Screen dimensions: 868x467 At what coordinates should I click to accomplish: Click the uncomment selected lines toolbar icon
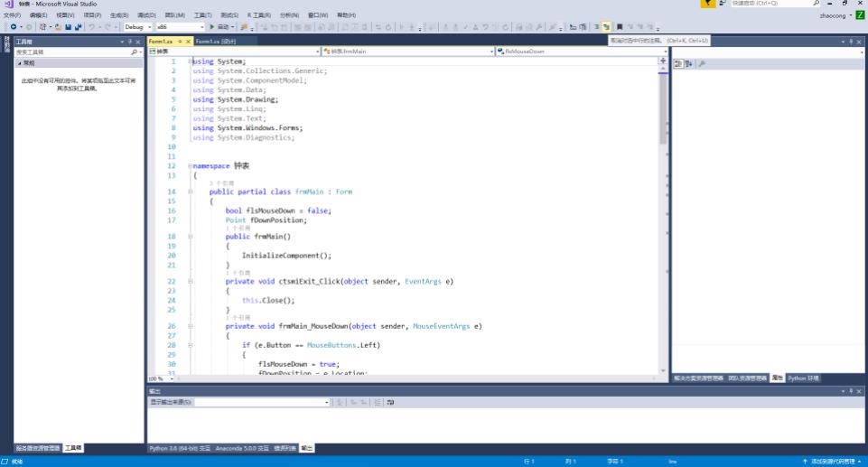click(607, 27)
